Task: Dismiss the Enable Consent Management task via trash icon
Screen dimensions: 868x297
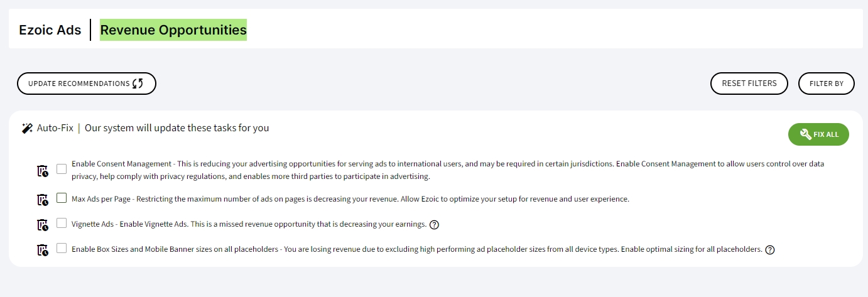Action: pos(43,171)
